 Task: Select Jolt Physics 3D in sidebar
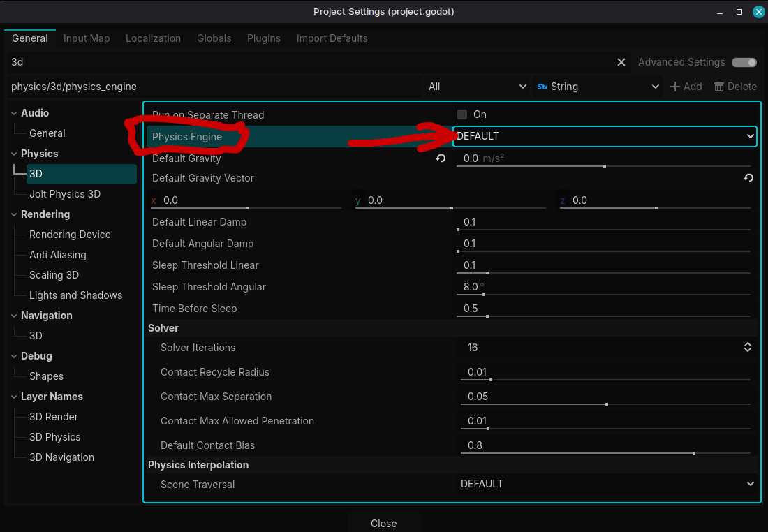point(65,194)
